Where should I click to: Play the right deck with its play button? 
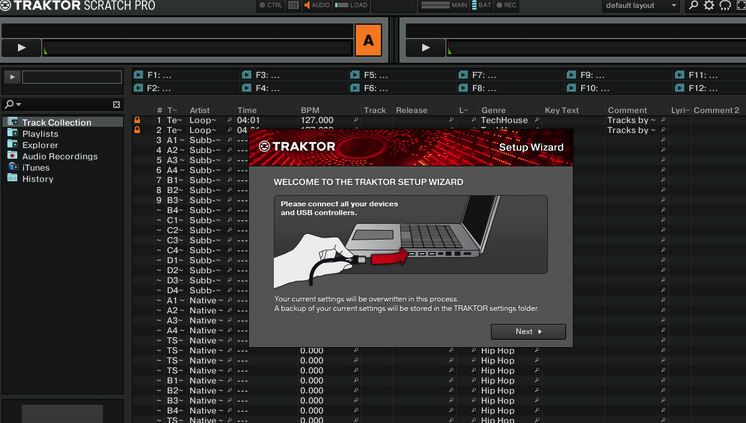(x=425, y=48)
